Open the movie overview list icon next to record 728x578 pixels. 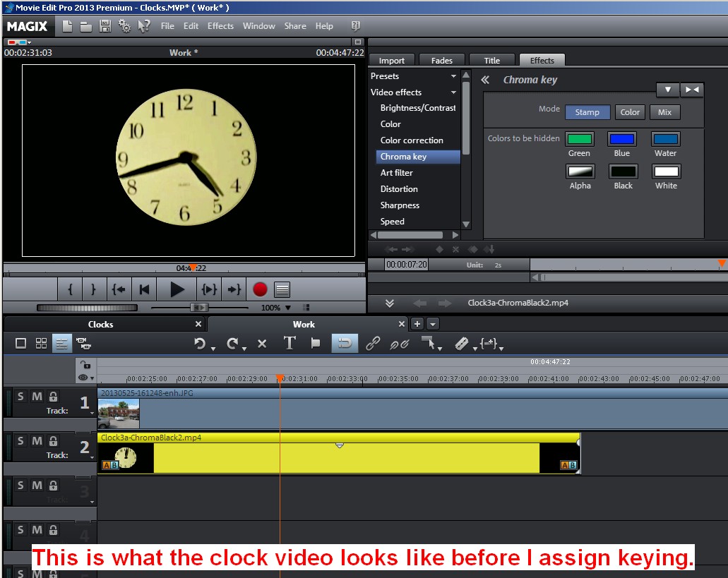pyautogui.click(x=282, y=289)
